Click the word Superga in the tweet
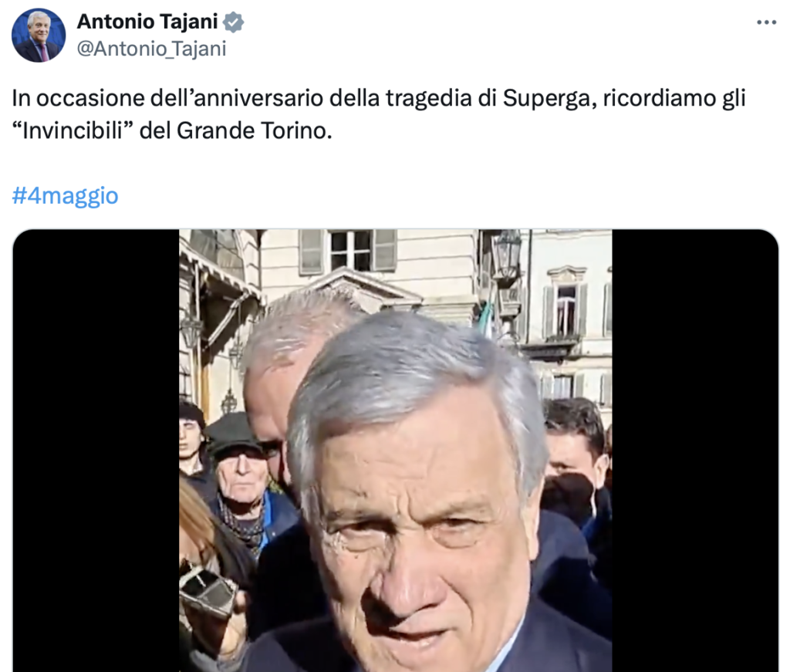The image size is (790, 672). (546, 99)
